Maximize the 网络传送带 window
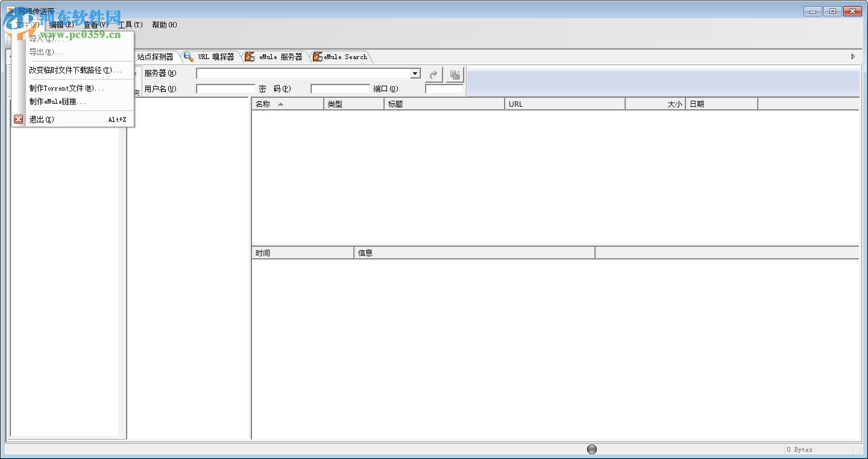The image size is (868, 459). (x=832, y=11)
